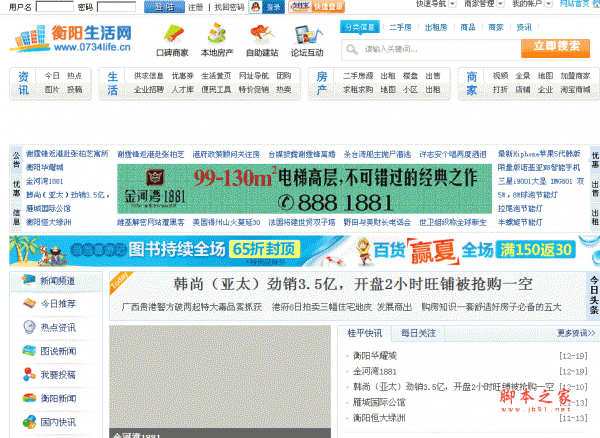The image size is (600, 438).
Task: Click 半螺旋节能灯 in right list
Action: 520,222
